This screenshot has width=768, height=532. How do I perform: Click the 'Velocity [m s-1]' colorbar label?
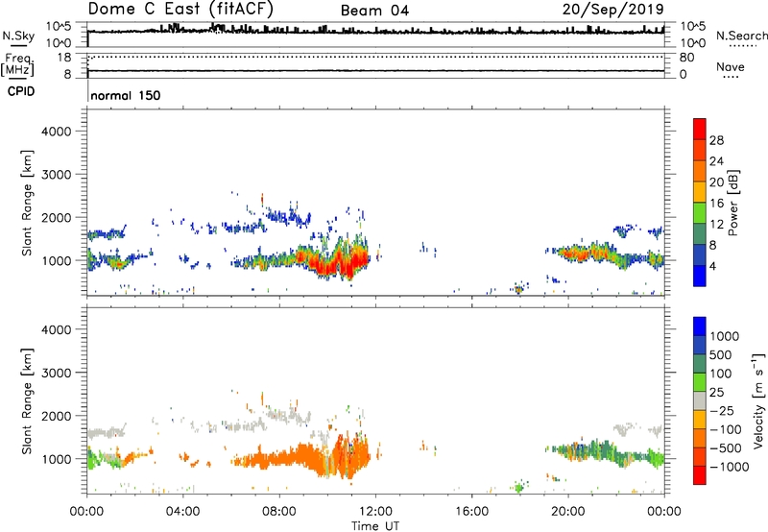point(758,400)
